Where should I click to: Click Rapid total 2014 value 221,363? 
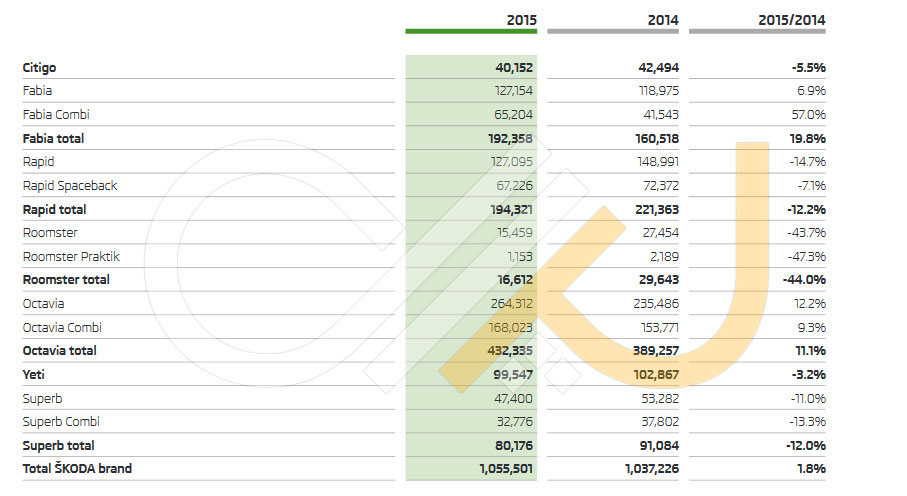(657, 210)
